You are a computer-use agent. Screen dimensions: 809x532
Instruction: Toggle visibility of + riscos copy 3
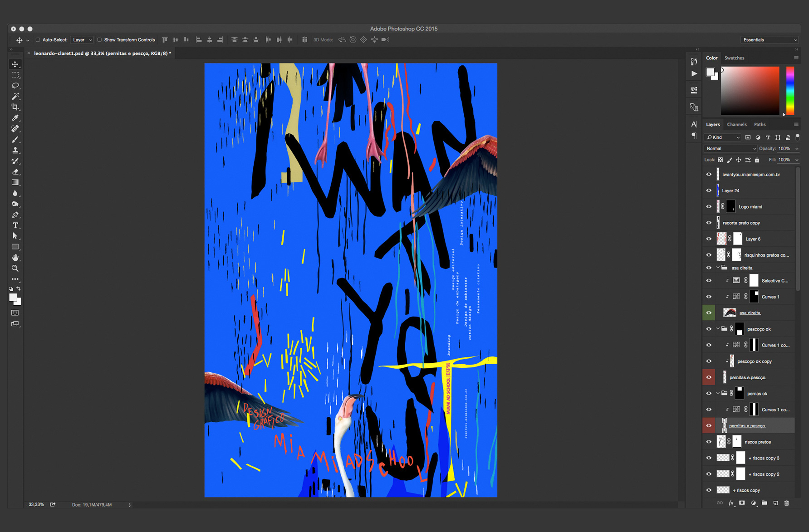coord(709,458)
